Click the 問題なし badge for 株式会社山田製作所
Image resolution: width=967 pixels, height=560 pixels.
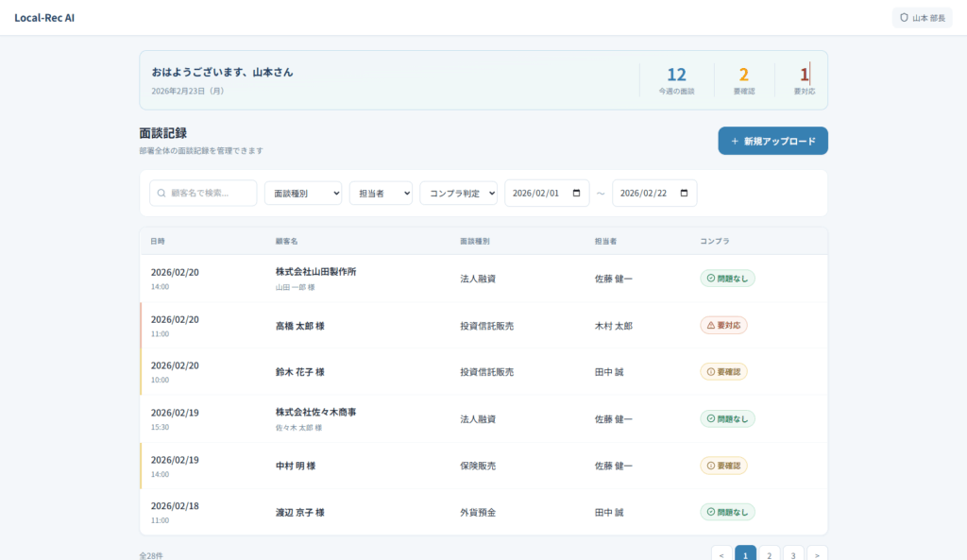727,279
